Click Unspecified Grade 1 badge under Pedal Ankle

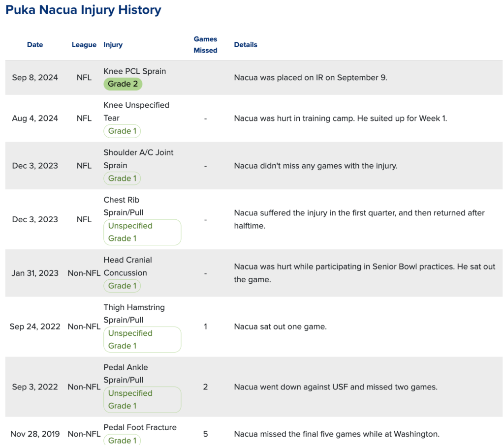click(x=142, y=400)
